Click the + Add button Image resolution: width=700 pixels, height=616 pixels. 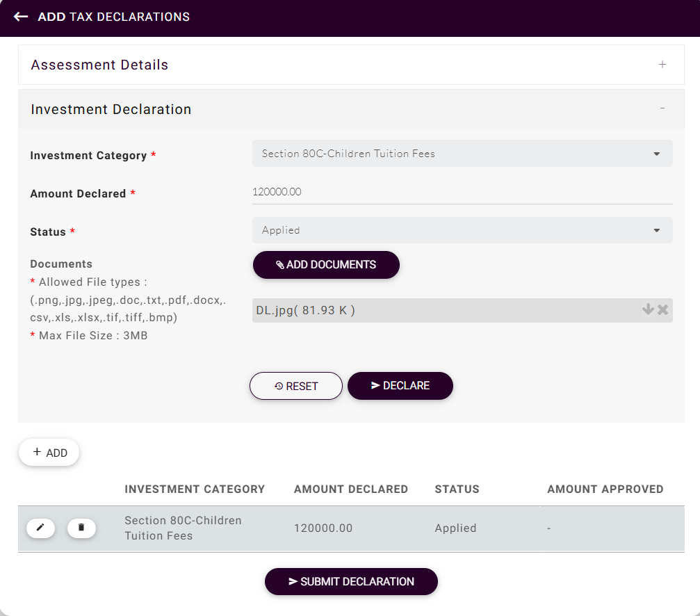pyautogui.click(x=49, y=453)
